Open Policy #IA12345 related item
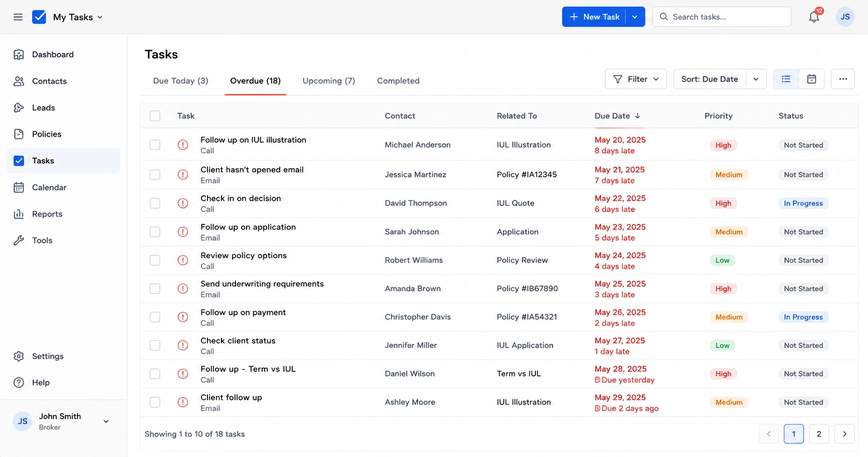The image size is (868, 457). 526,175
